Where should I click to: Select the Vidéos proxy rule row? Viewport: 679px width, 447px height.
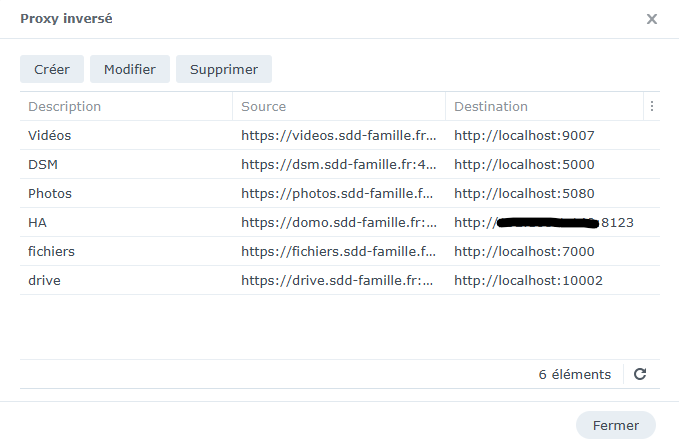(50, 135)
